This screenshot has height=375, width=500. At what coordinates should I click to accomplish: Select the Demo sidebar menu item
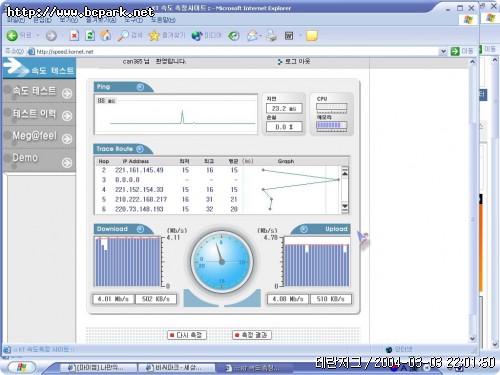click(x=39, y=159)
